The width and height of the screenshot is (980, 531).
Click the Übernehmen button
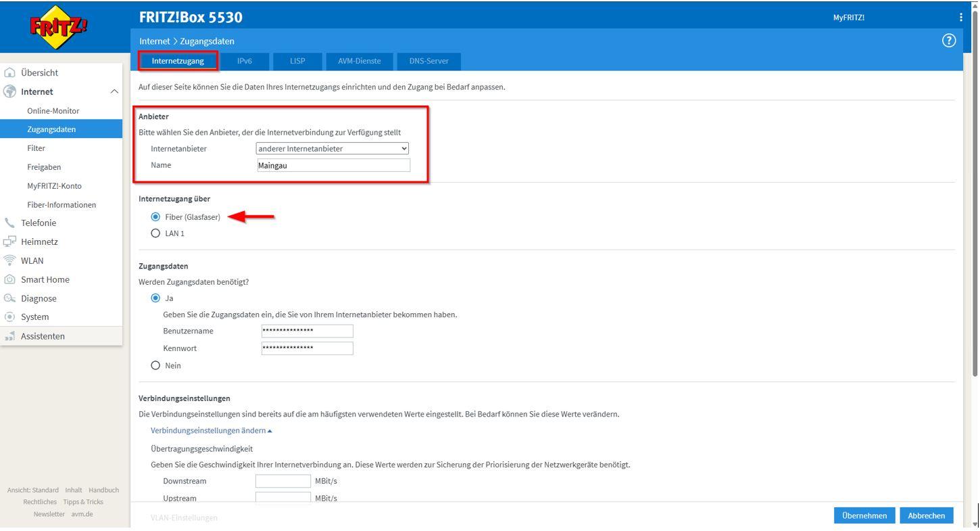[x=864, y=515]
